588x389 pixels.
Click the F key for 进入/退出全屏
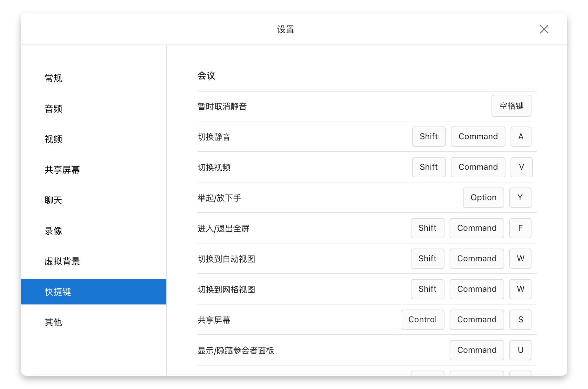(x=520, y=228)
